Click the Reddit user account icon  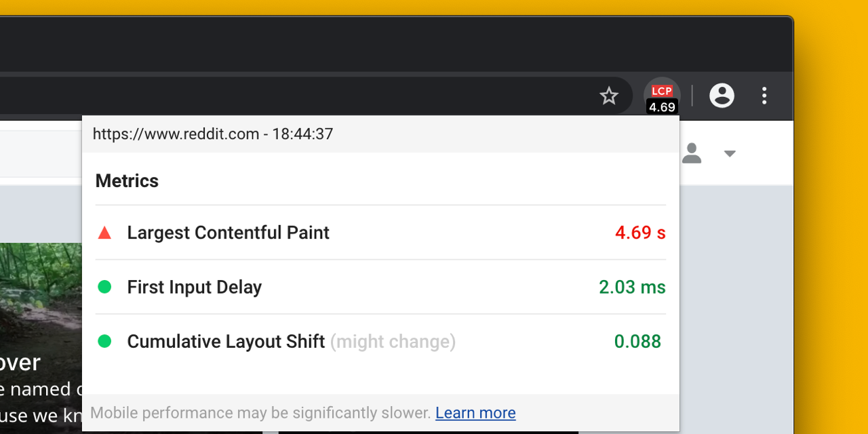tap(692, 153)
